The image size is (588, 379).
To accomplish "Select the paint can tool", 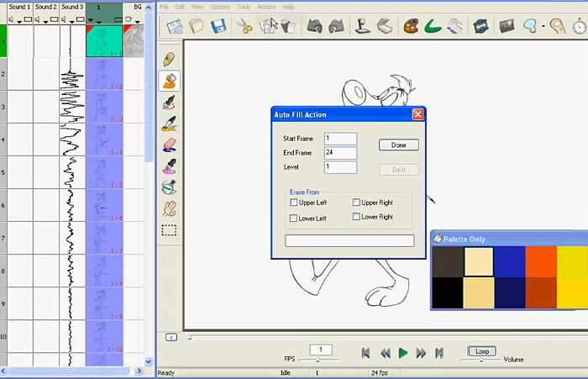I will point(169,187).
